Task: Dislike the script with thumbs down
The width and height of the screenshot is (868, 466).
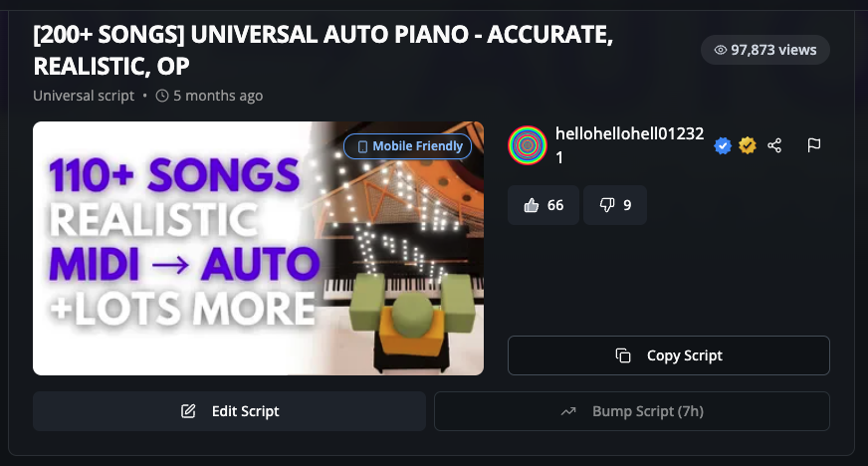Action: [x=615, y=205]
